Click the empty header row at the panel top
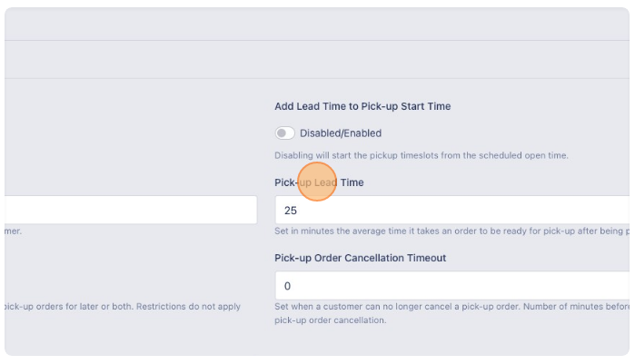This screenshot has width=635, height=364. point(317,24)
